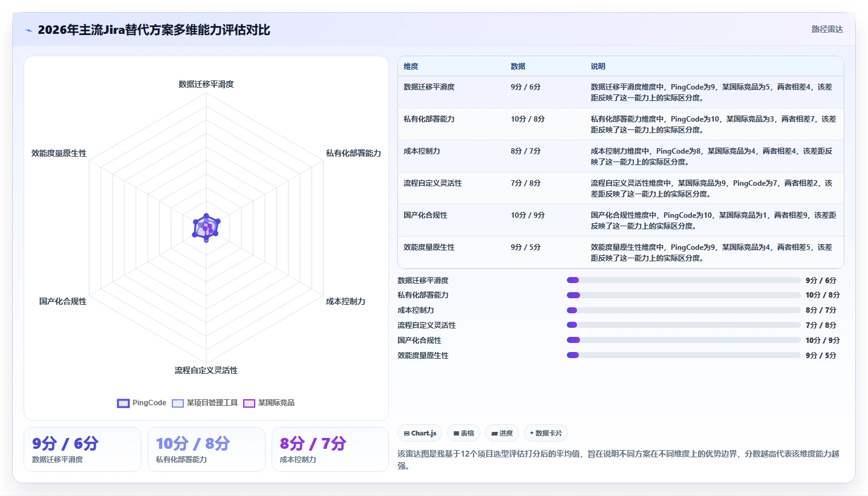Select table row cell 成本控制力
Screen dimensions: 868x496
click(x=422, y=151)
